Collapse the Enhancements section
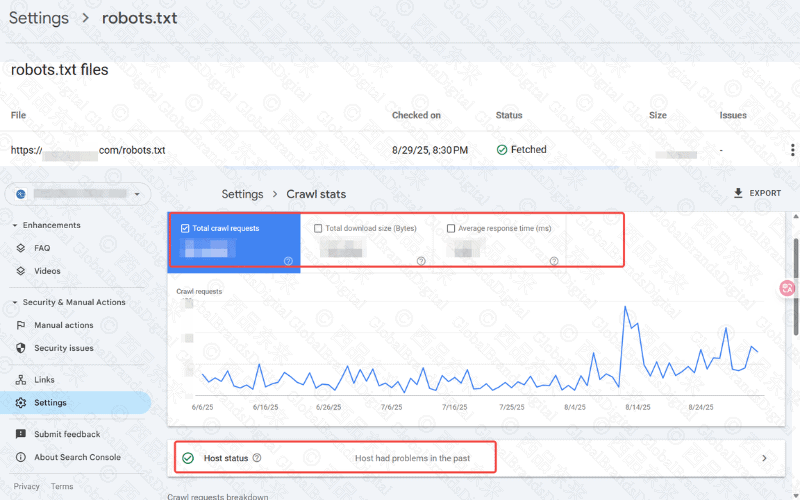 pos(15,226)
